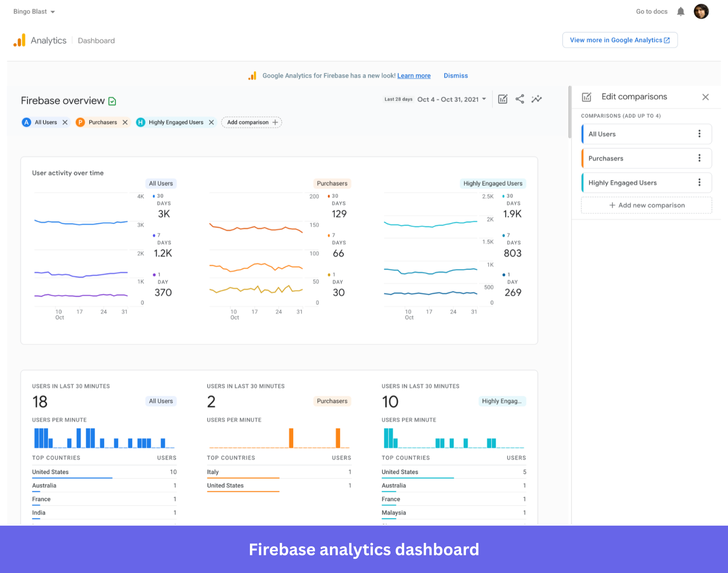
Task: Open the user profile avatar
Action: pyautogui.click(x=701, y=11)
